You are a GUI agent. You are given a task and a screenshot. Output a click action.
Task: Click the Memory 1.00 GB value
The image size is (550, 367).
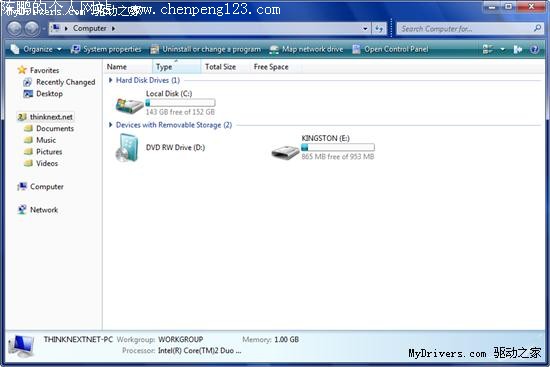[x=287, y=339]
